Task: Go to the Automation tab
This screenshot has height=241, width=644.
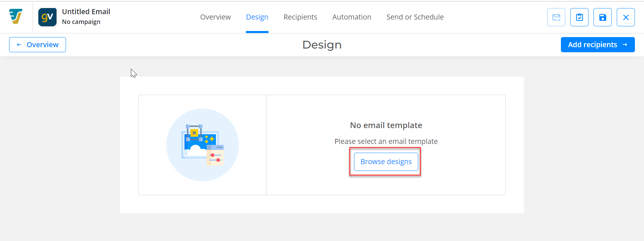Action: [352, 17]
